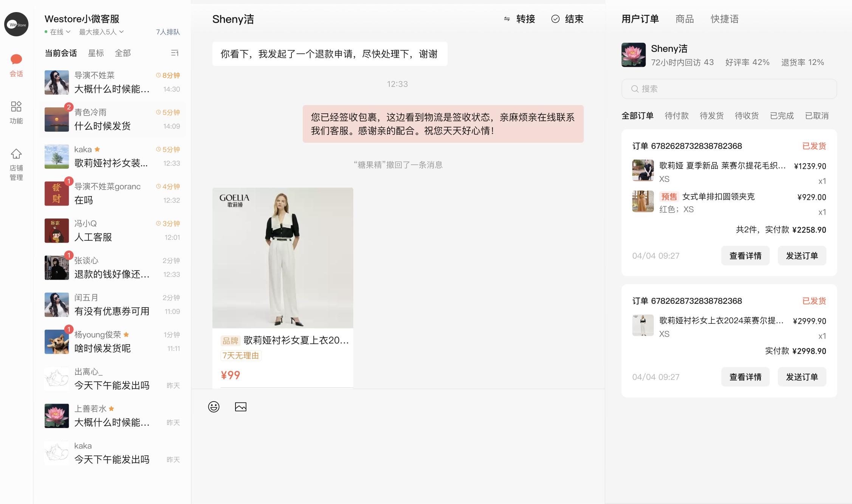The image size is (852, 504).
Task: Click the clock icon beside 8分钟
Action: (x=158, y=75)
